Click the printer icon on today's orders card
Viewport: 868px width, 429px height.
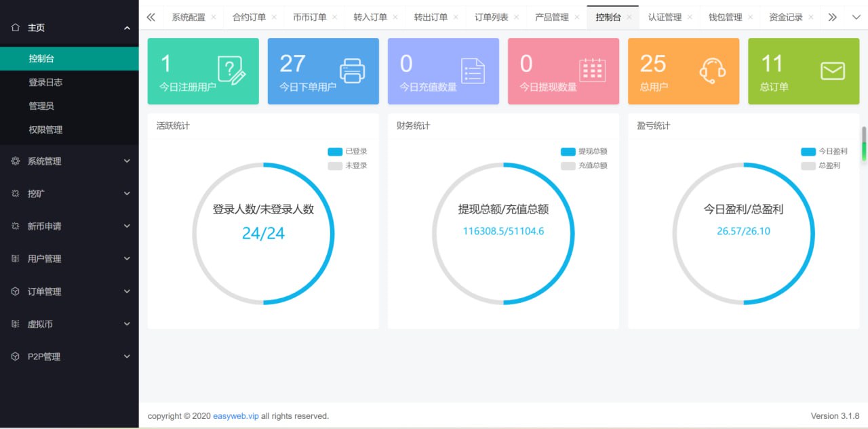click(352, 71)
